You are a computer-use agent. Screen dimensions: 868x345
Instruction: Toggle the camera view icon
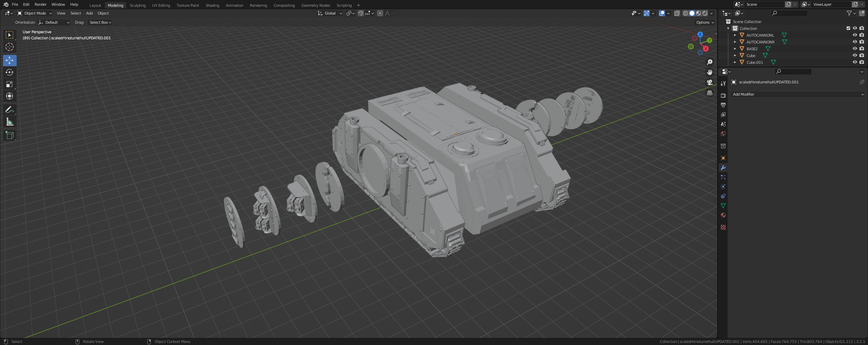[x=709, y=82]
